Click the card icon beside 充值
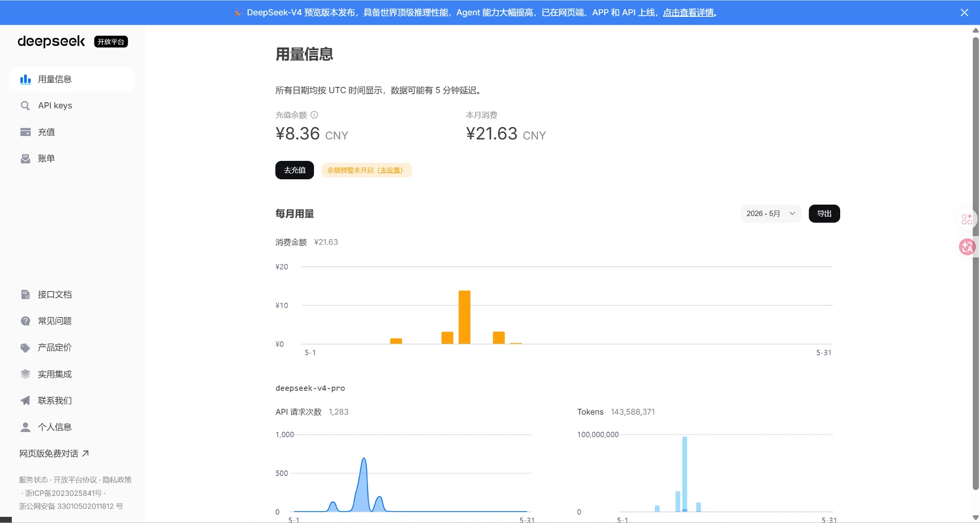 coord(25,132)
